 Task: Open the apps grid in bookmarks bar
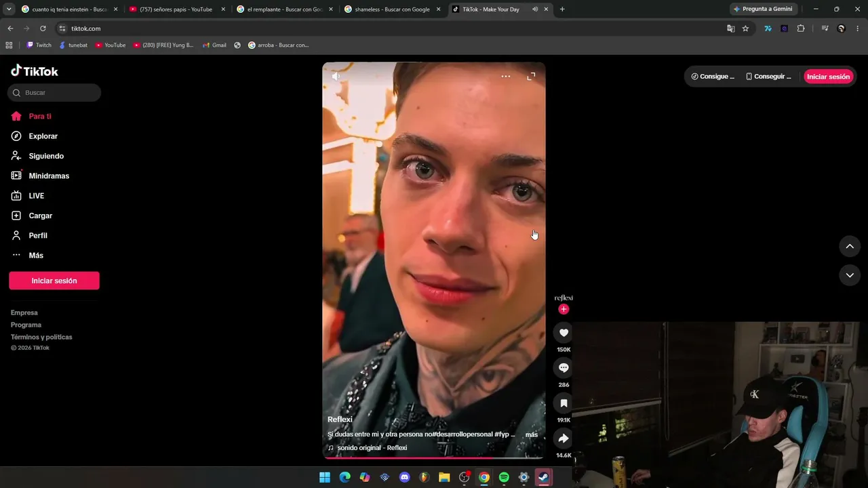(9, 45)
